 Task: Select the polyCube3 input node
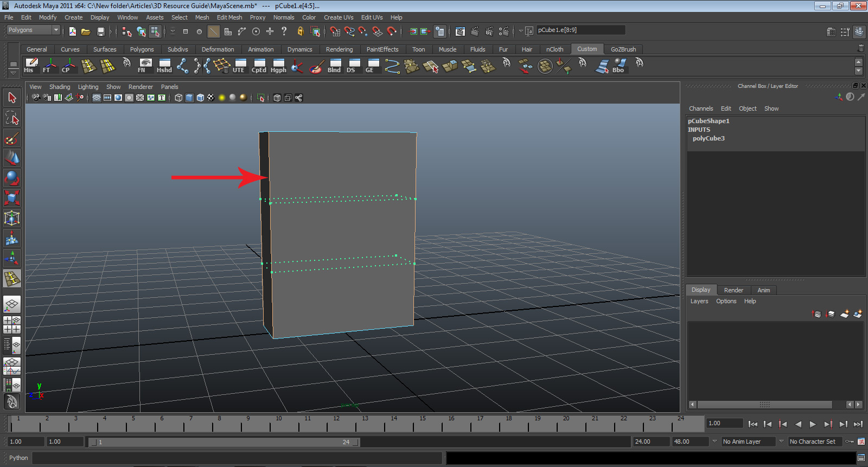(x=709, y=138)
